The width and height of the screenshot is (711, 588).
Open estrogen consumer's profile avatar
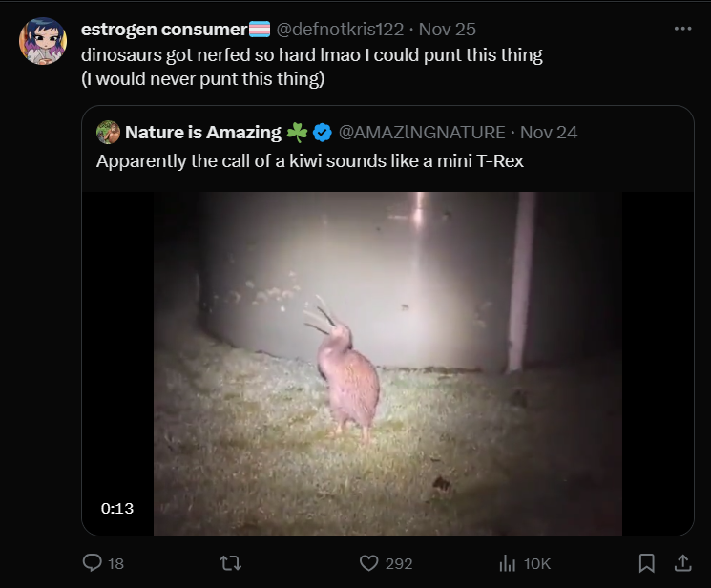[x=43, y=41]
